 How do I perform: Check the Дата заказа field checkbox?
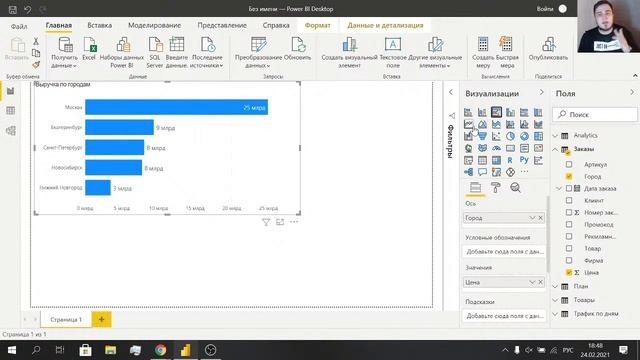(x=569, y=189)
